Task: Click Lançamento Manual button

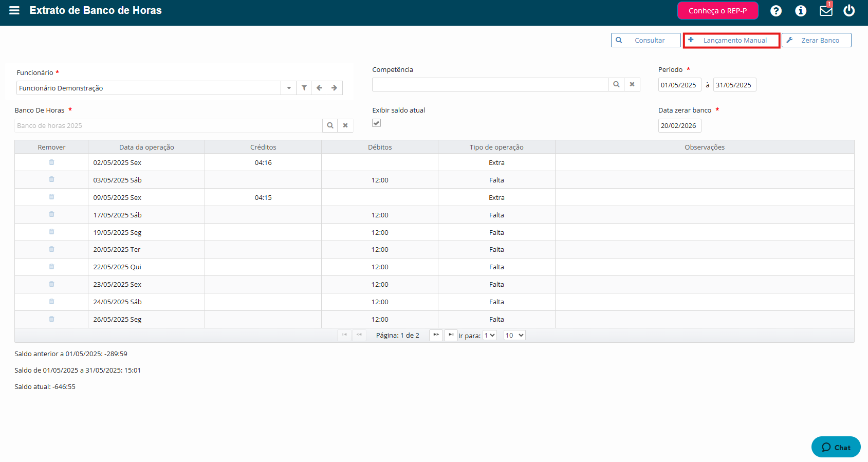Action: click(731, 40)
